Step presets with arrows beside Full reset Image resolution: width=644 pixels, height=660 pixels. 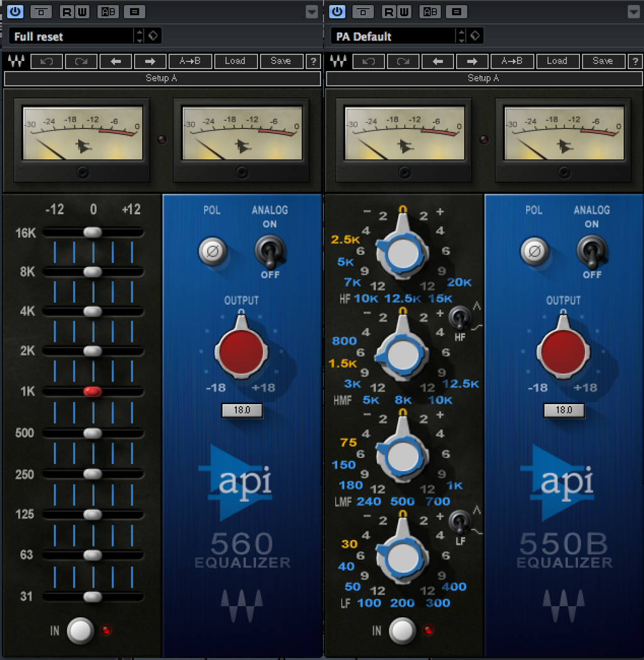click(x=139, y=36)
